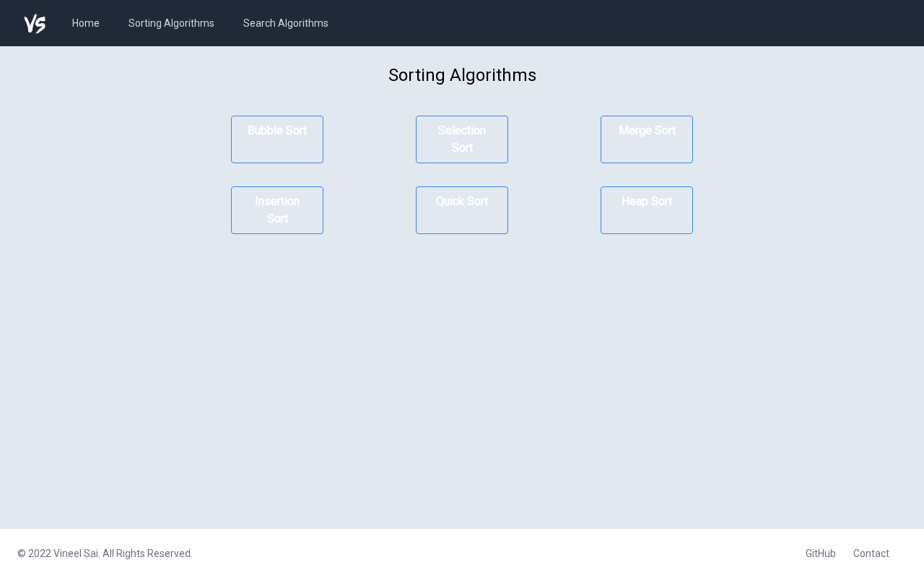Pick Insertion Sort from the algorithm grid

pyautogui.click(x=277, y=210)
